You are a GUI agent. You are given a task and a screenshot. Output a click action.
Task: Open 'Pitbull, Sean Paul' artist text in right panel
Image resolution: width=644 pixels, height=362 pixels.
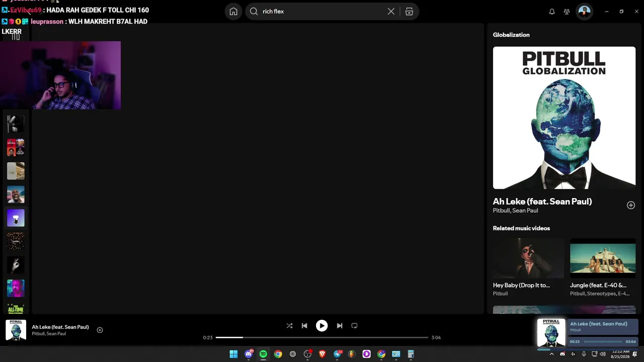coord(516,211)
